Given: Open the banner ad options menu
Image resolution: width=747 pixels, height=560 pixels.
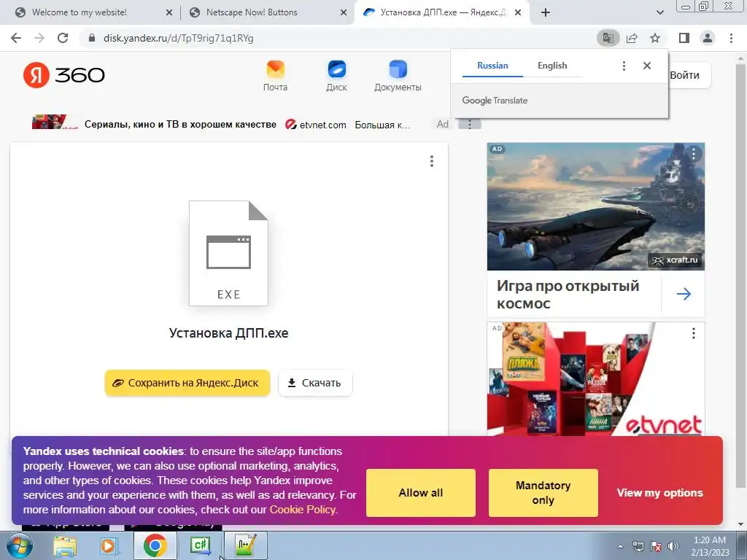Looking at the screenshot, I should pyautogui.click(x=470, y=124).
